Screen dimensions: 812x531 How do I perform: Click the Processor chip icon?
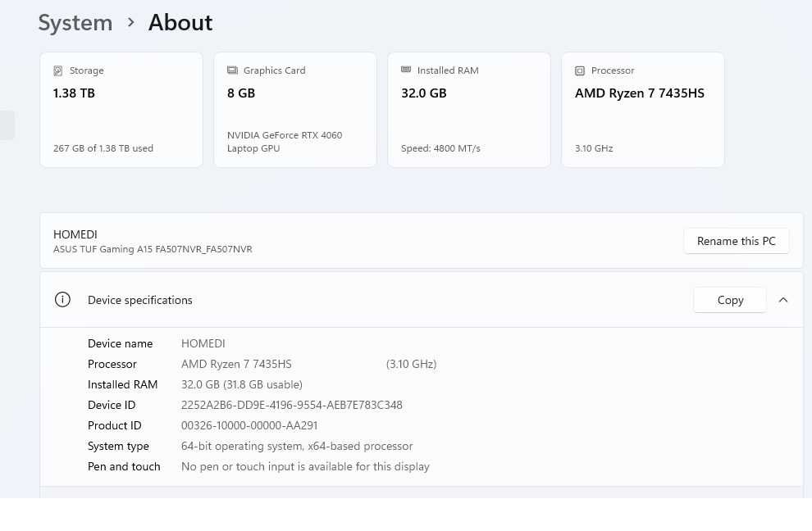coord(580,71)
